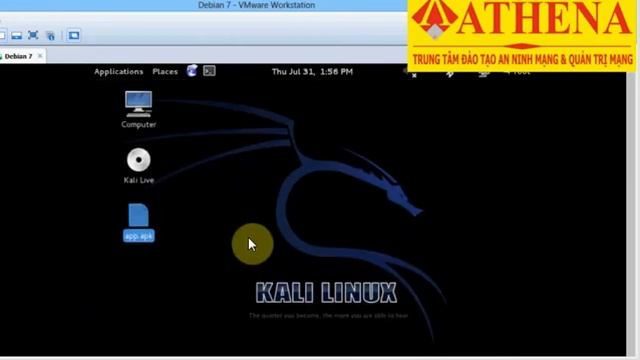Open the Computer desktop icon
The image size is (640, 360).
point(138,104)
